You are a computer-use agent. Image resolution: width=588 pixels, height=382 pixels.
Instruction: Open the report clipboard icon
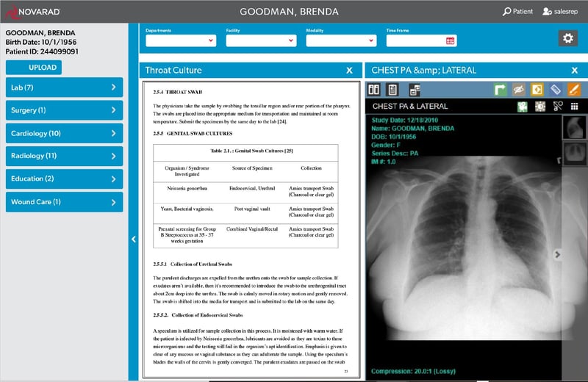[392, 90]
